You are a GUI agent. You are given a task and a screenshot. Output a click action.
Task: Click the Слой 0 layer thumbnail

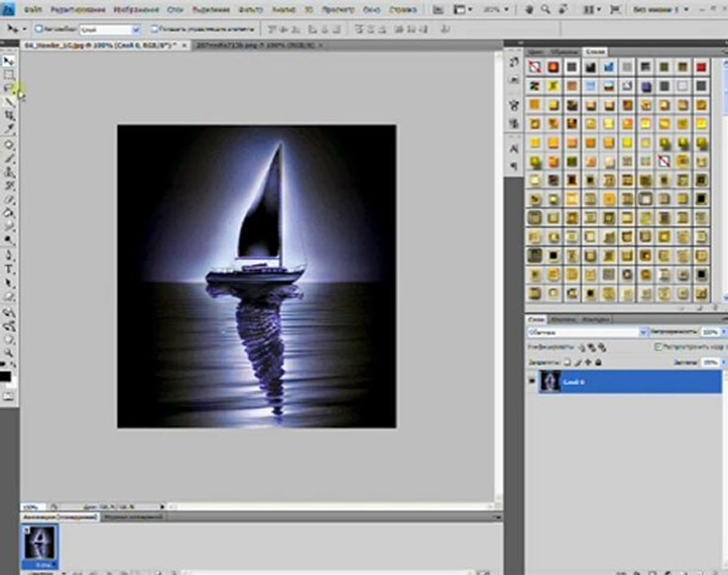[550, 382]
